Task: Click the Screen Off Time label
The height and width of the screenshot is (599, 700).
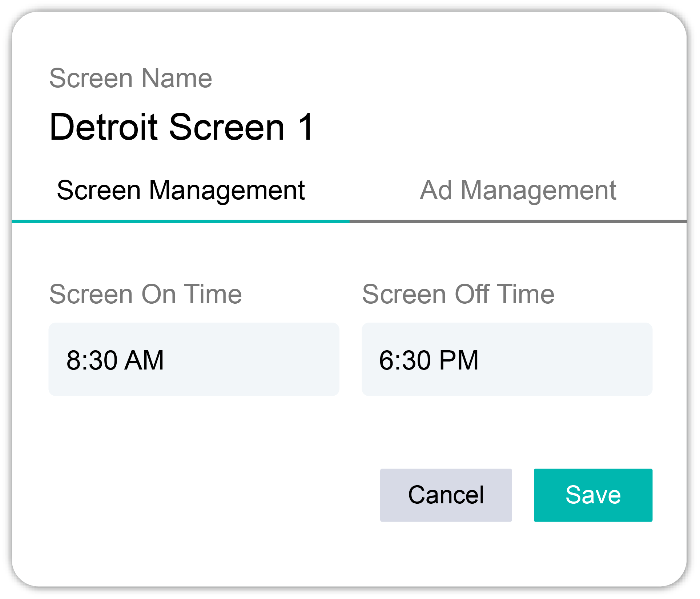Action: (x=458, y=294)
